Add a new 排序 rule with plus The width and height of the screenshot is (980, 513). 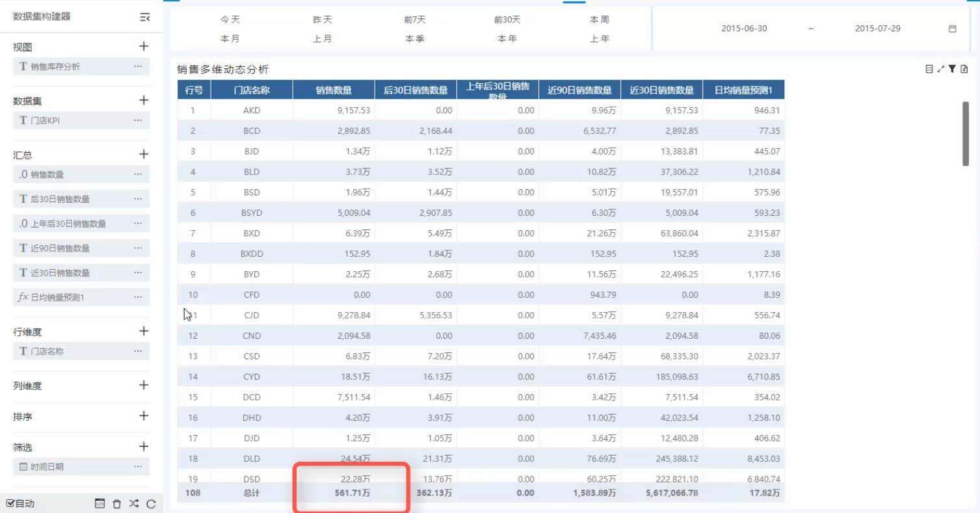[x=144, y=416]
